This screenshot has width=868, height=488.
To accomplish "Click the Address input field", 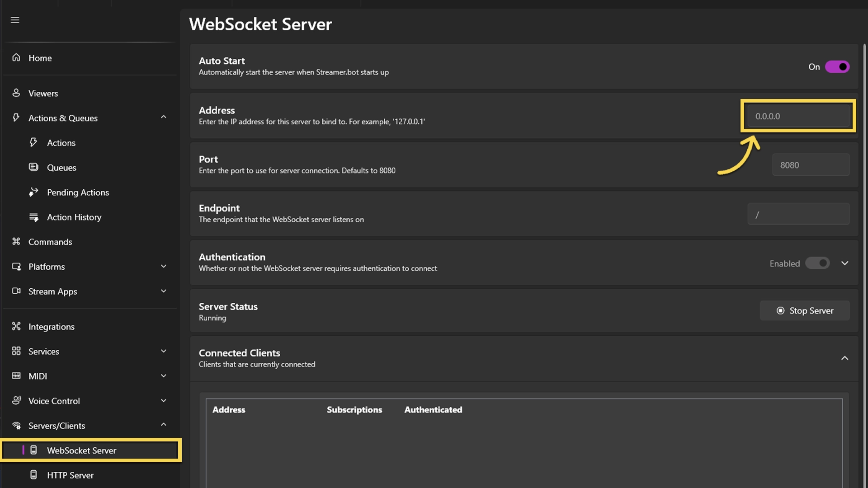I will 798,116.
